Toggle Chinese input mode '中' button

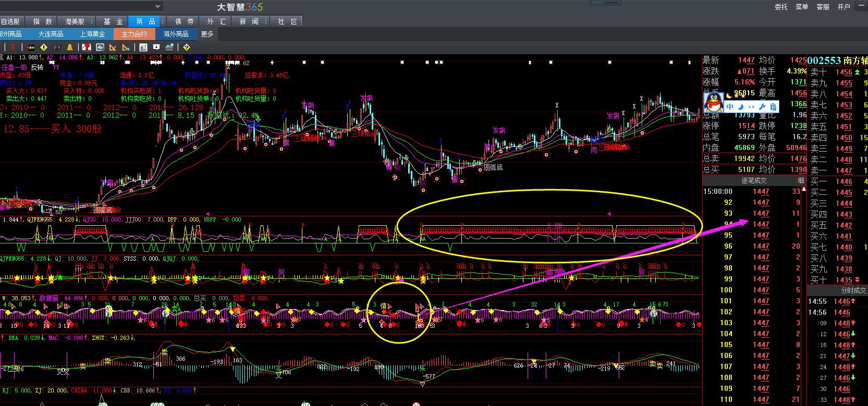pyautogui.click(x=730, y=106)
